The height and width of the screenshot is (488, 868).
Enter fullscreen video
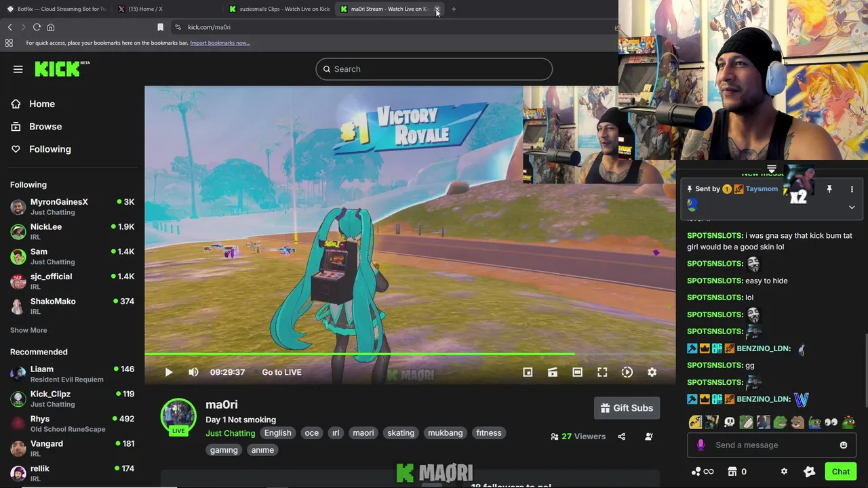[x=602, y=372]
